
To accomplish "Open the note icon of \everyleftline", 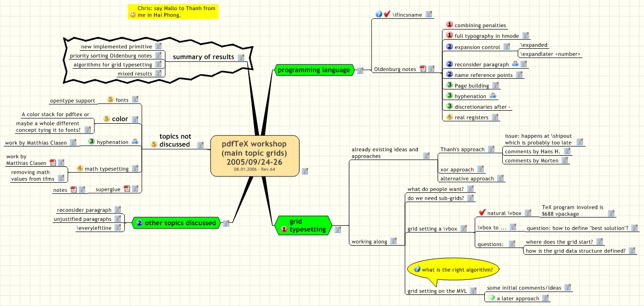I will [117, 227].
